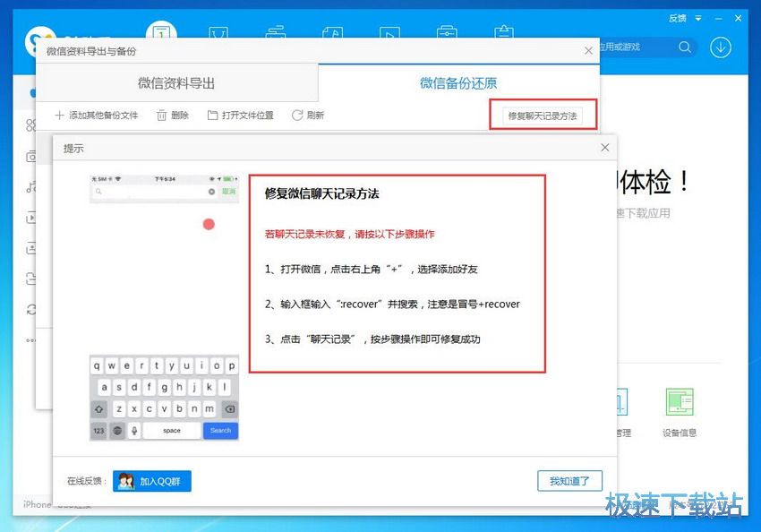Tap the space key on phone keyboard
The height and width of the screenshot is (532, 761).
(x=172, y=431)
